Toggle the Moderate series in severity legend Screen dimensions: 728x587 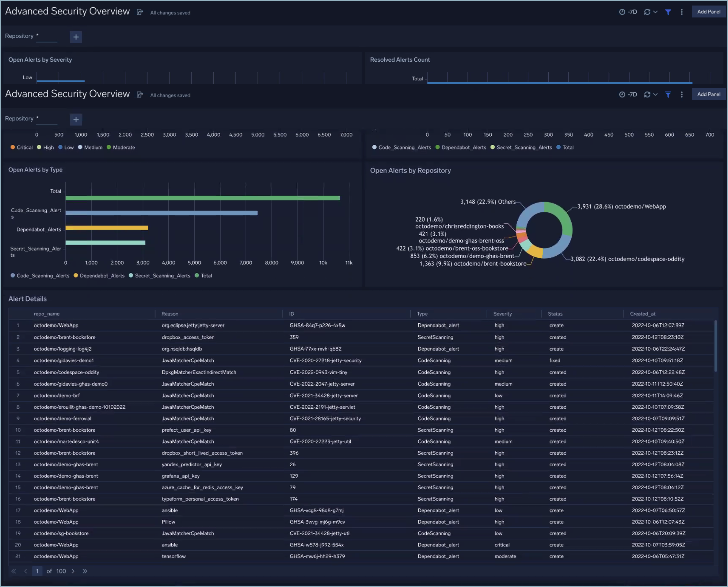(x=121, y=147)
